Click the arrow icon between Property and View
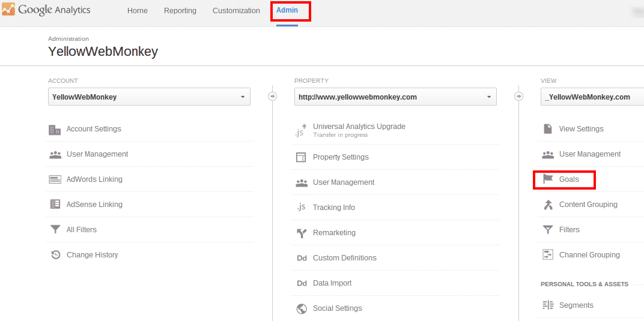This screenshot has width=644, height=321. coord(518,97)
